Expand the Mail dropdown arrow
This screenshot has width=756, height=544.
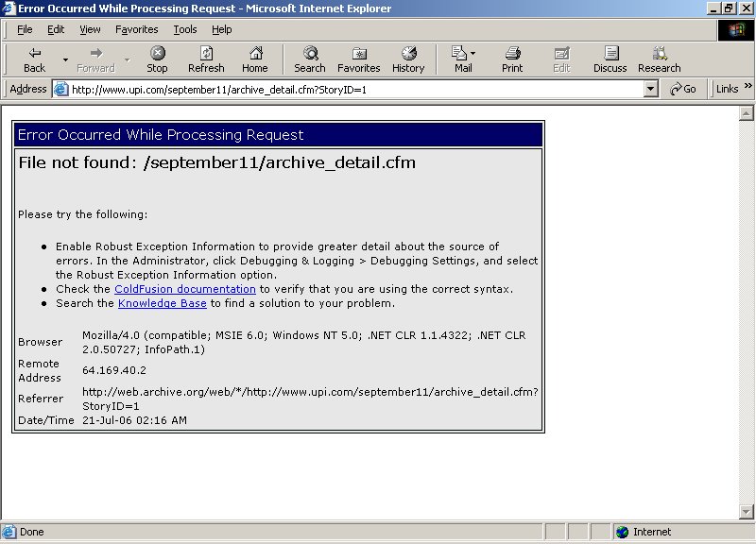point(473,53)
